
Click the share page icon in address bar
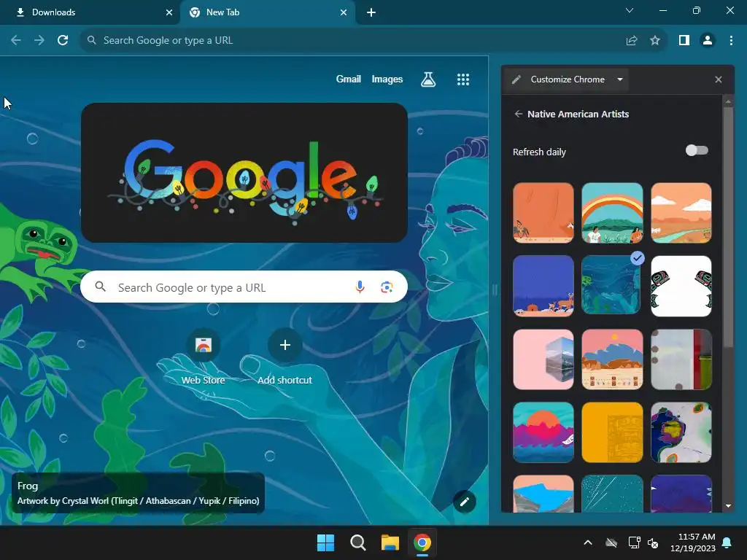[x=632, y=41]
